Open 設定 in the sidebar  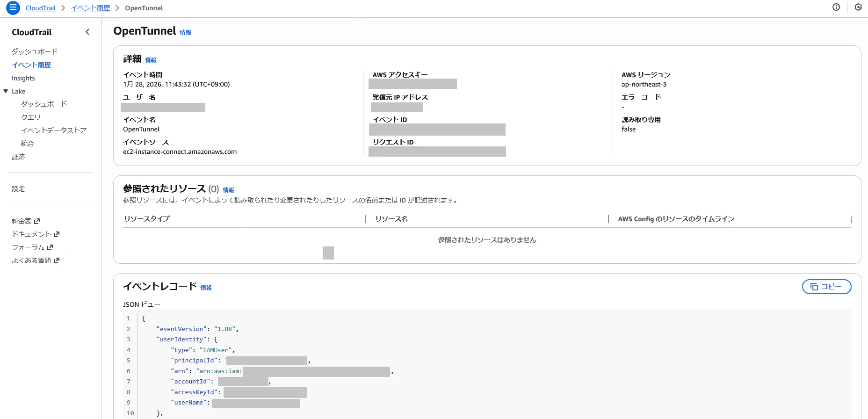(x=18, y=189)
